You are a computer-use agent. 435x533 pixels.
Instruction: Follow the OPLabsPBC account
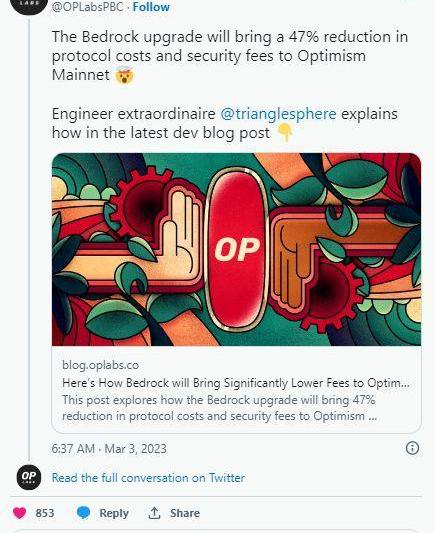(151, 7)
